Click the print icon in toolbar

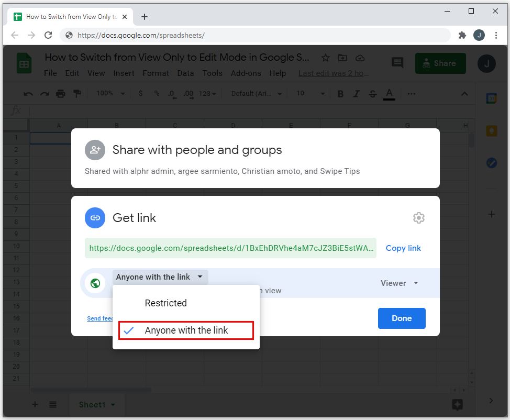tap(61, 94)
